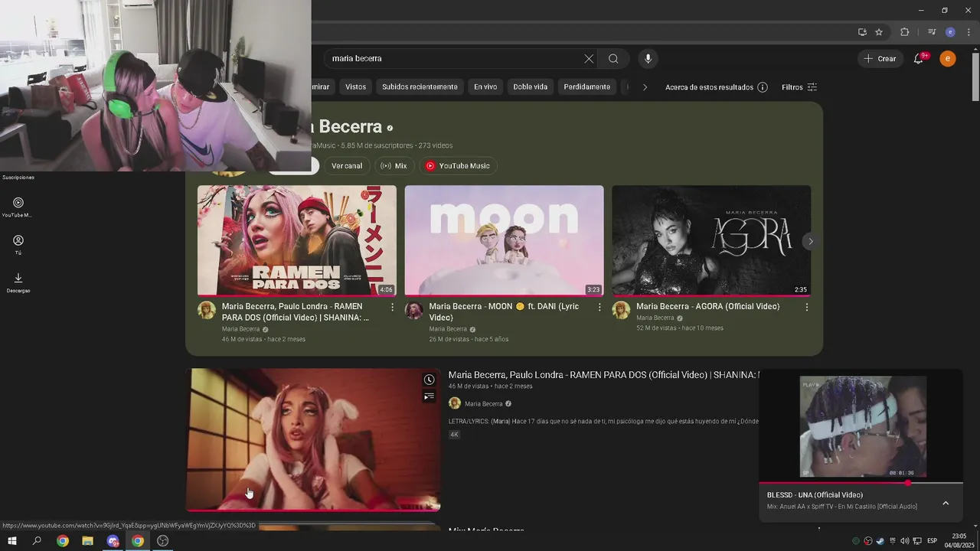980x551 pixels.
Task: Add result video to Watch later clock icon
Action: click(x=430, y=380)
